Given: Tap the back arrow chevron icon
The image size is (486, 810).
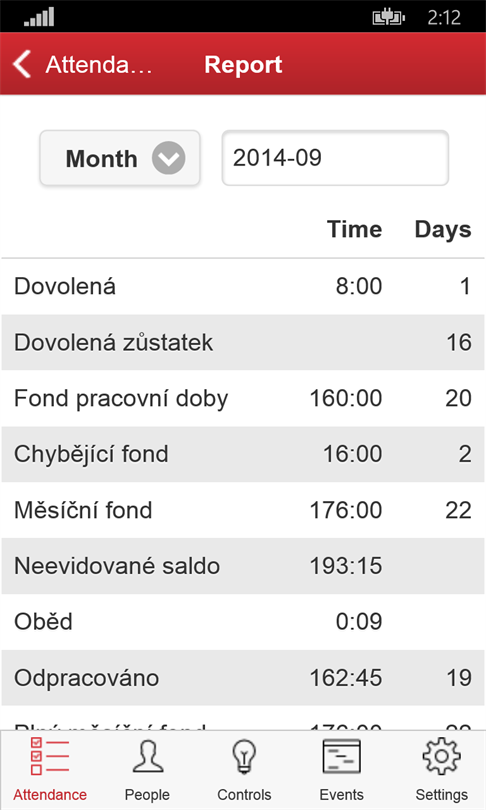Looking at the screenshot, I should [22, 65].
